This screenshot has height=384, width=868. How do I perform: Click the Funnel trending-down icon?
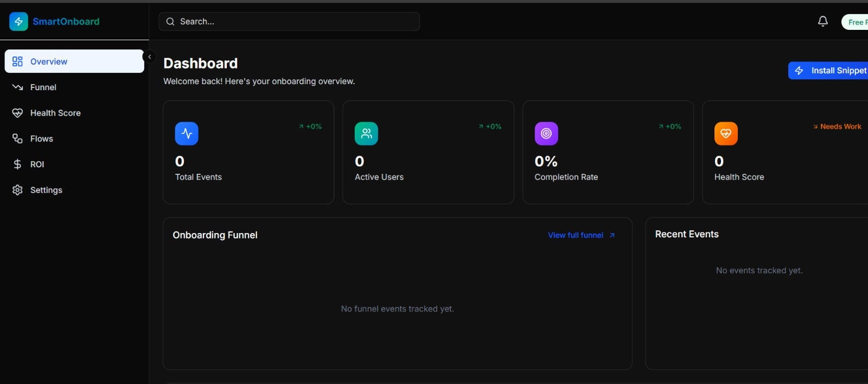(17, 87)
